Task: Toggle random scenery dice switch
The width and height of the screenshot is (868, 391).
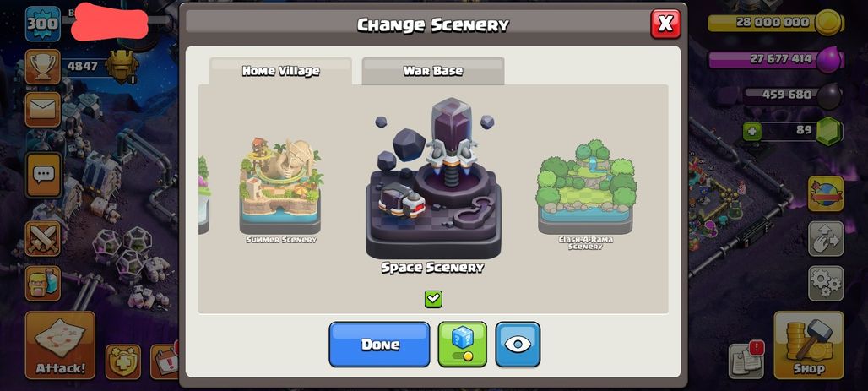Action: (x=462, y=344)
